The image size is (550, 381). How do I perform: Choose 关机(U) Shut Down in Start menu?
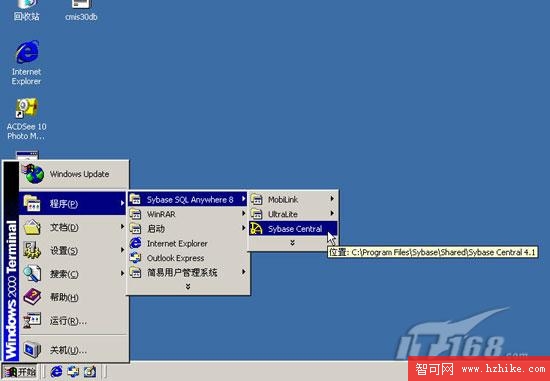[x=73, y=349]
